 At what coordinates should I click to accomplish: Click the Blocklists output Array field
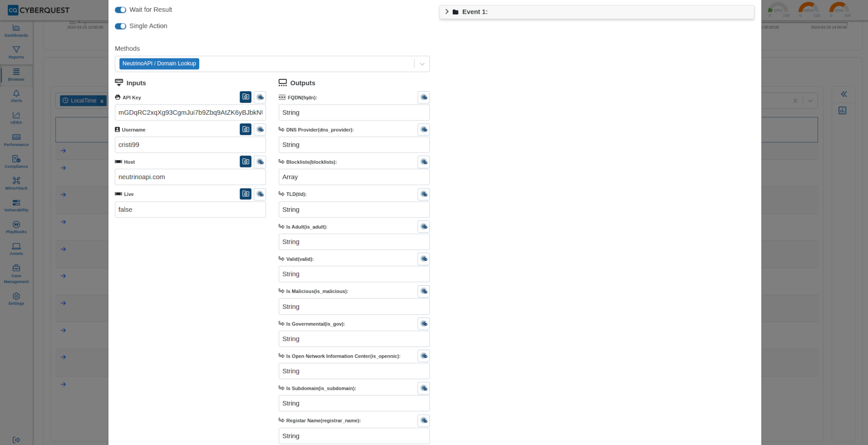tap(354, 177)
